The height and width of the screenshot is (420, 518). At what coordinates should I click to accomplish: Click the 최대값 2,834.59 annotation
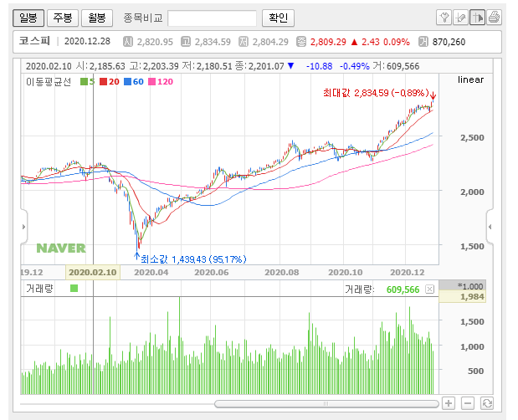[x=376, y=93]
